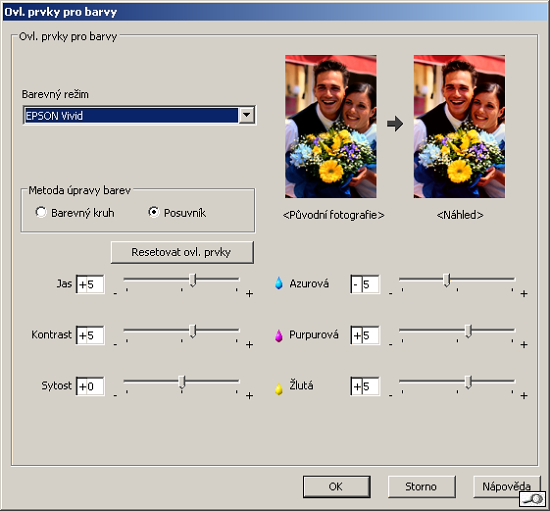Click the Sytost slider thumb

tap(182, 382)
